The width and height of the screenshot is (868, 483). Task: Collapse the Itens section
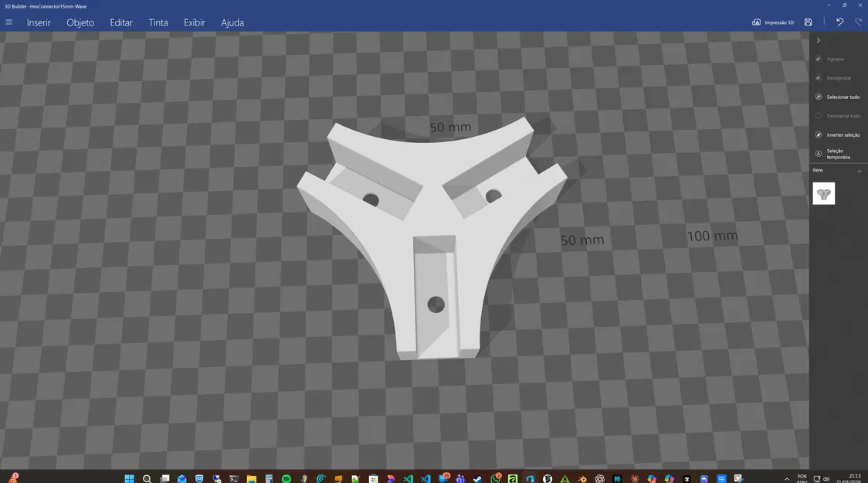[x=859, y=170]
